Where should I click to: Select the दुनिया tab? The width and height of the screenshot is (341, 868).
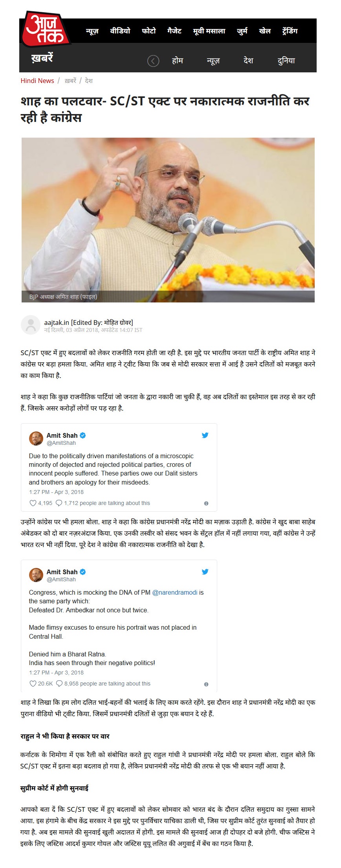(x=286, y=61)
